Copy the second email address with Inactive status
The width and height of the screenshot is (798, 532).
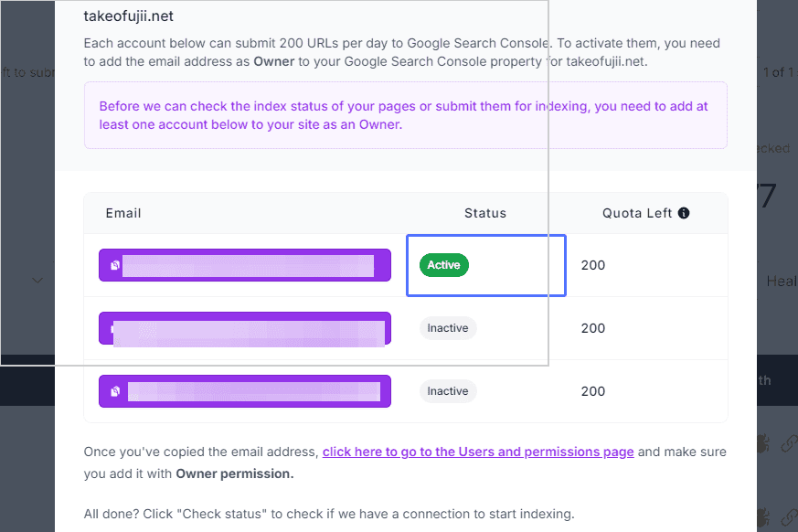click(245, 328)
